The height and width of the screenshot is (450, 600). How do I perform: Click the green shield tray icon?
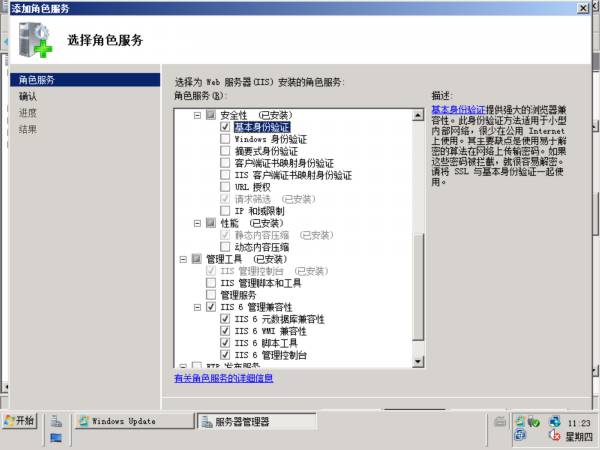[x=533, y=422]
